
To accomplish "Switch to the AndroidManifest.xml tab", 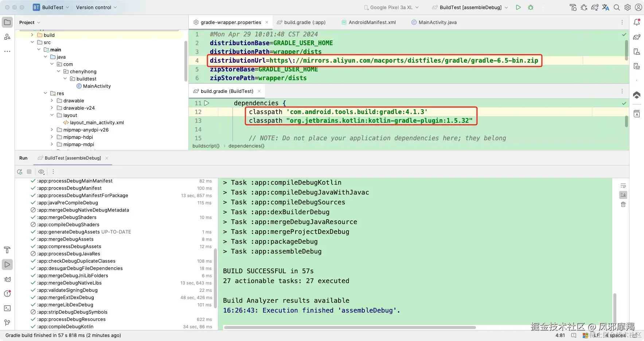I will 368,22.
